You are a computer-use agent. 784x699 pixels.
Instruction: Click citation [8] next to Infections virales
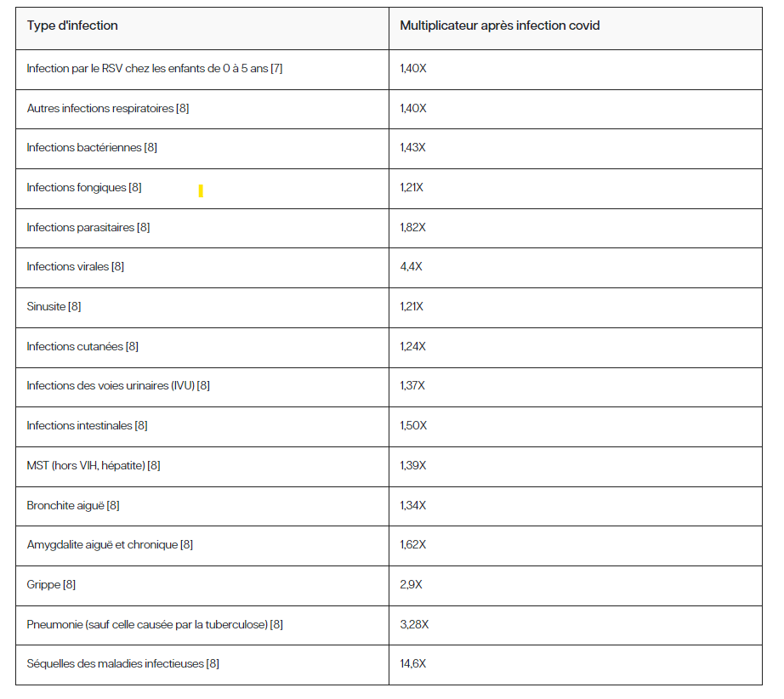pyautogui.click(x=117, y=267)
